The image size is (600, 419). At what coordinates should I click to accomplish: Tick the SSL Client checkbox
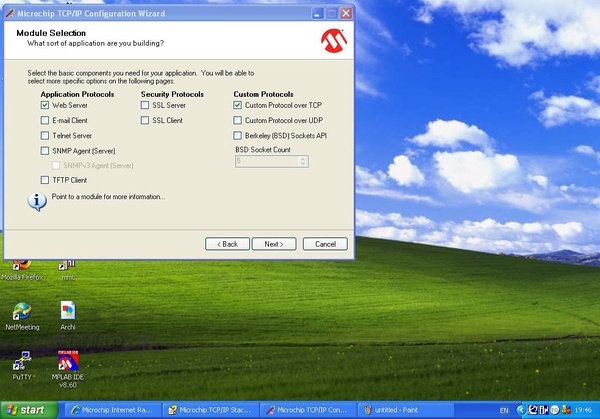[145, 121]
